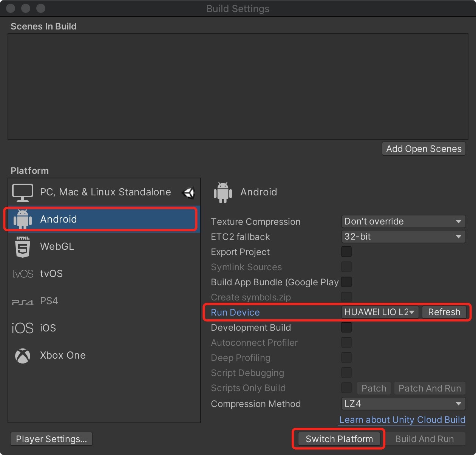Select the Android platform row
This screenshot has width=476, height=455.
click(x=104, y=219)
